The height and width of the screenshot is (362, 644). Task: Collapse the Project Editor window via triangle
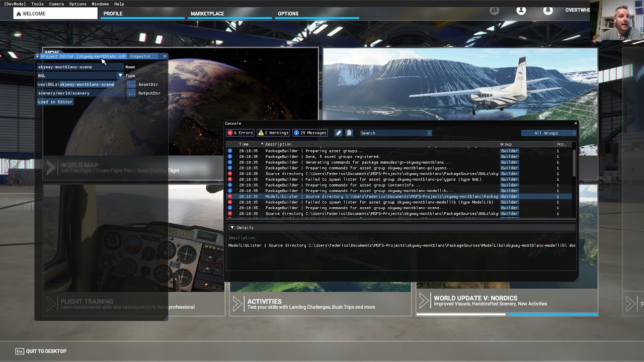(37, 56)
